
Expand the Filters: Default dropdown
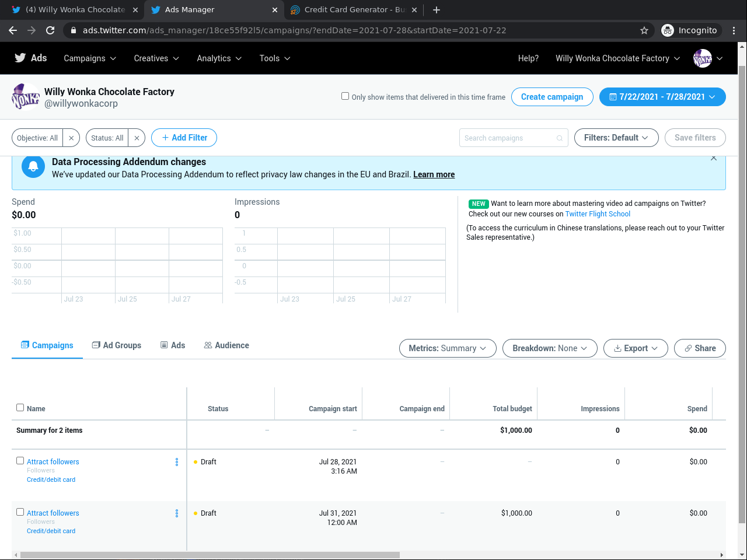pyautogui.click(x=616, y=138)
